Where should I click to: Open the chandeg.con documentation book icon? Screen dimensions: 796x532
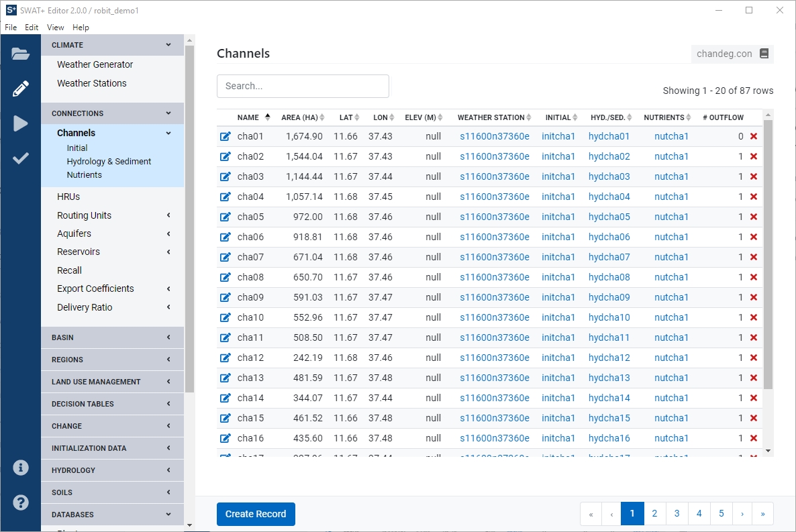[x=764, y=54]
